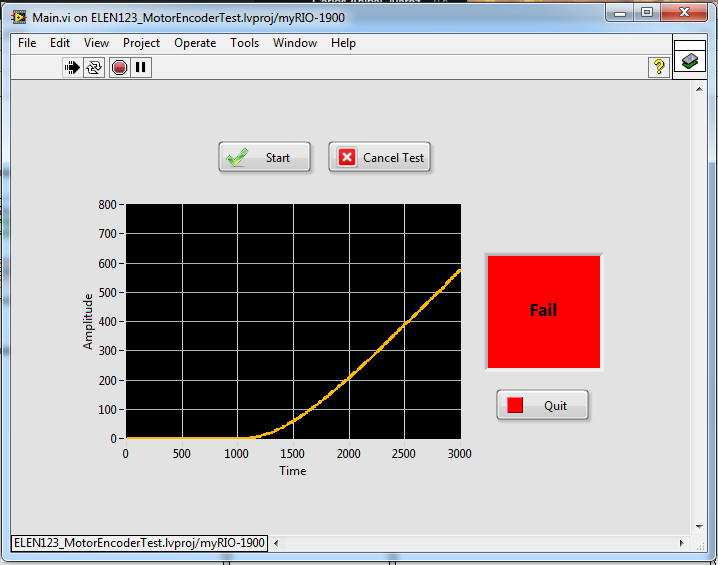This screenshot has height=565, width=718.
Task: Click the Pause toolbar icon
Action: pos(141,68)
